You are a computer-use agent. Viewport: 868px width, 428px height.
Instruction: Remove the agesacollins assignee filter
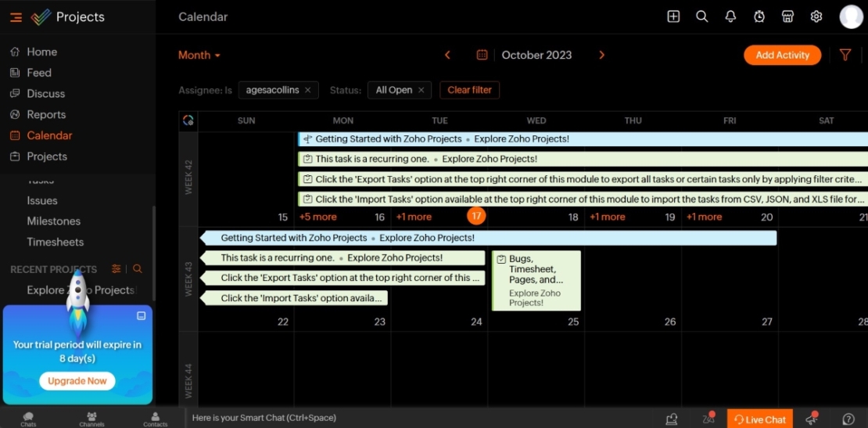(307, 90)
